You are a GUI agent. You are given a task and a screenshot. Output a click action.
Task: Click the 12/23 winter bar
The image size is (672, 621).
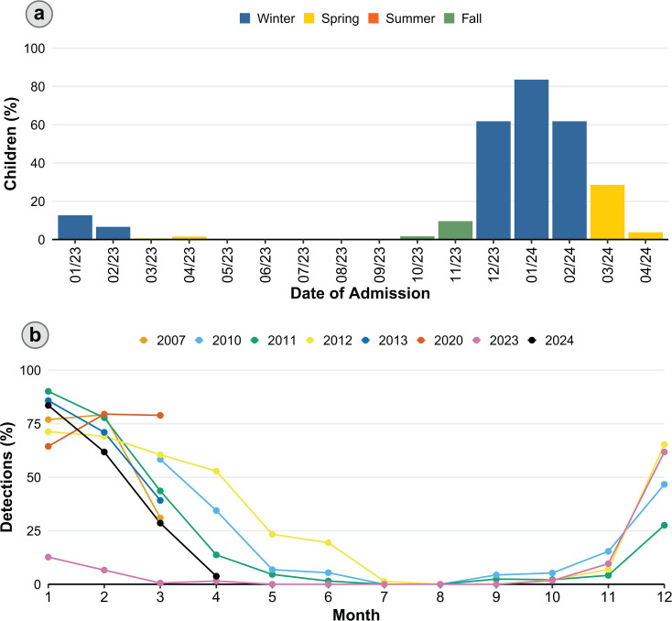[493, 180]
